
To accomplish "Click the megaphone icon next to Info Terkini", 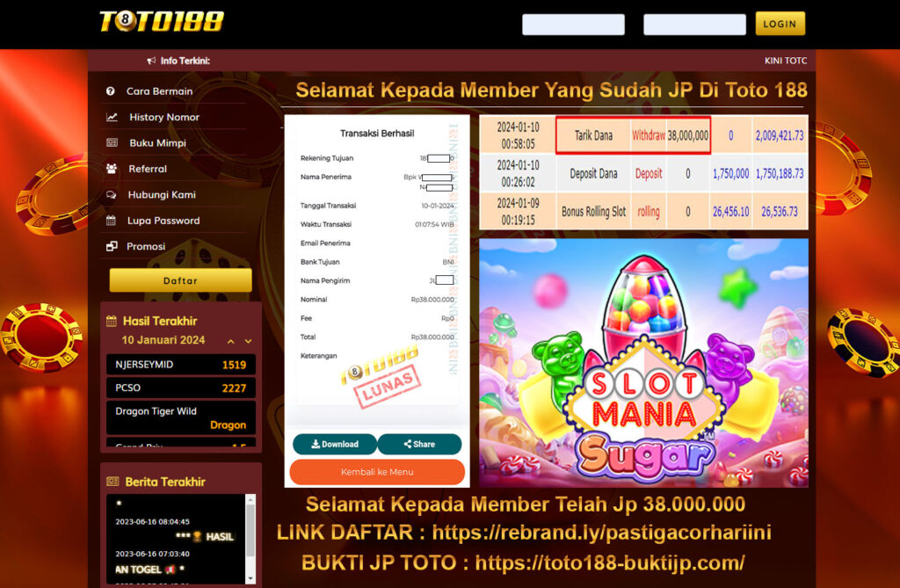I will [151, 61].
